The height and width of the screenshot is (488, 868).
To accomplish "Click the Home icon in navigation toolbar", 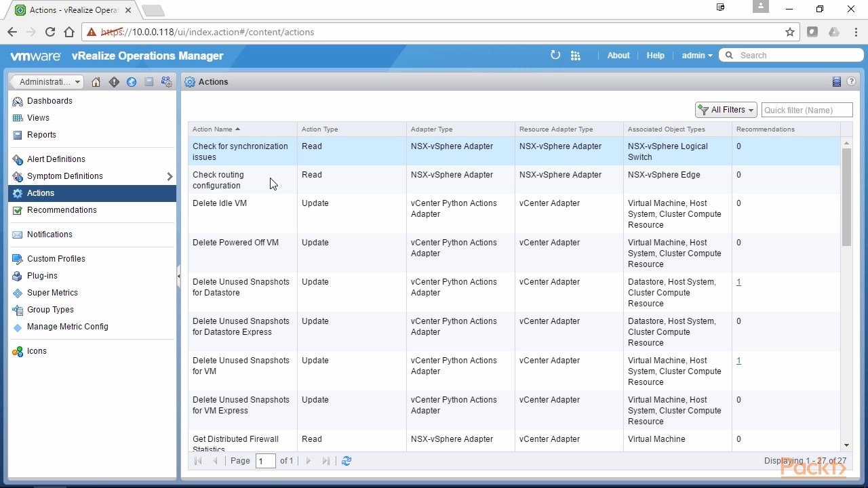I will coord(96,82).
